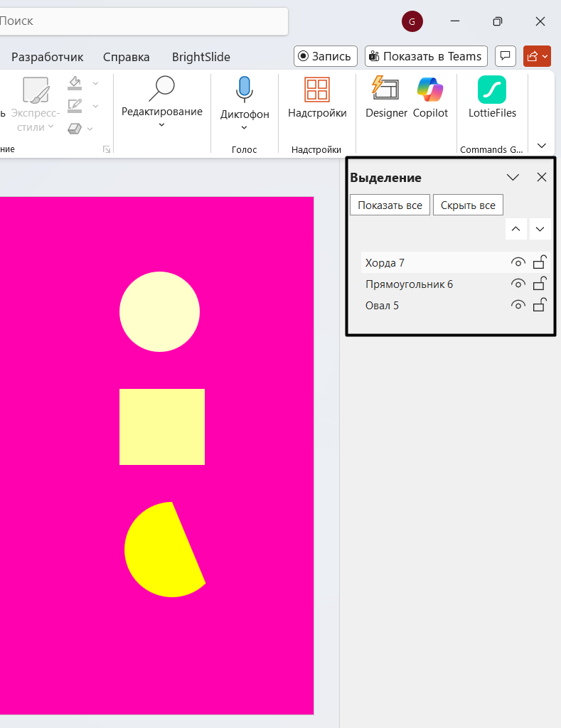Viewport: 561px width, 728px height.
Task: Click the Поиск search box
Action: (143, 21)
